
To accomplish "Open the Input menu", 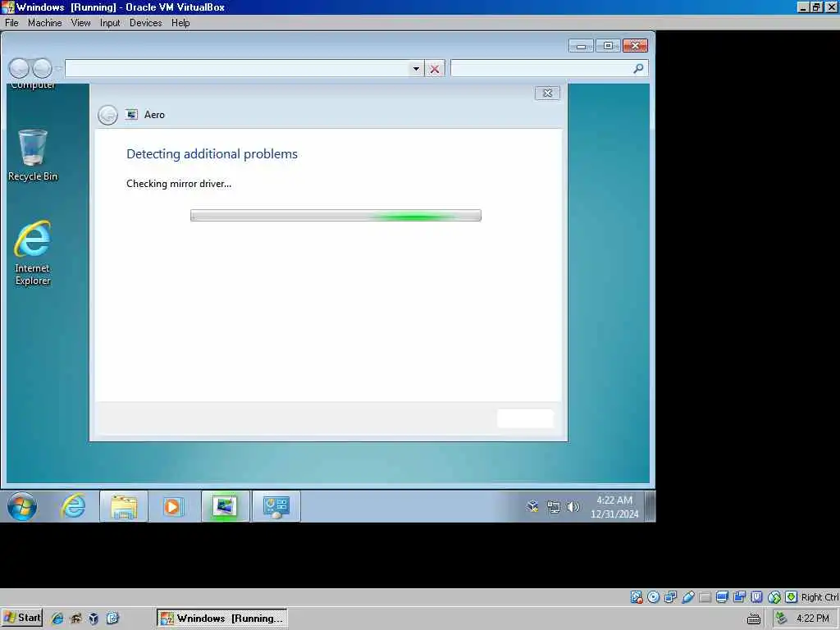I will pyautogui.click(x=110, y=23).
